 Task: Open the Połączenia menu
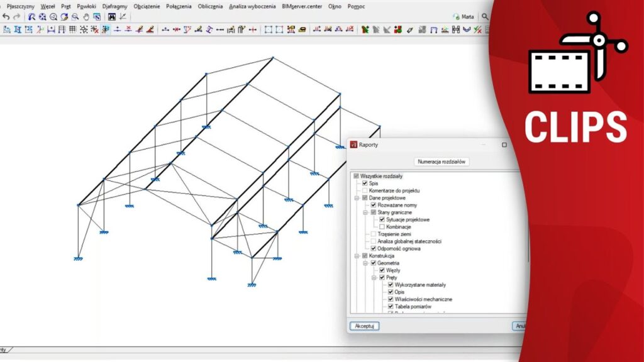click(179, 6)
